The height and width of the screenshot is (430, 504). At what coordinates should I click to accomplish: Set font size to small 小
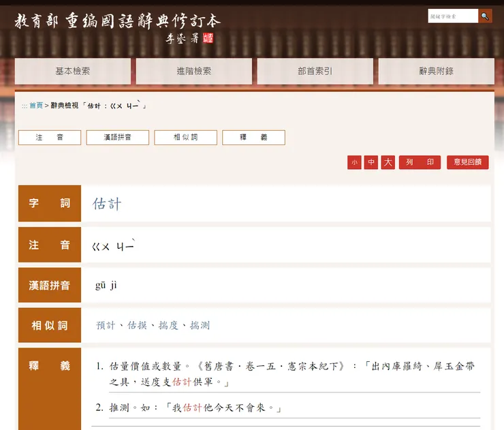tap(354, 162)
